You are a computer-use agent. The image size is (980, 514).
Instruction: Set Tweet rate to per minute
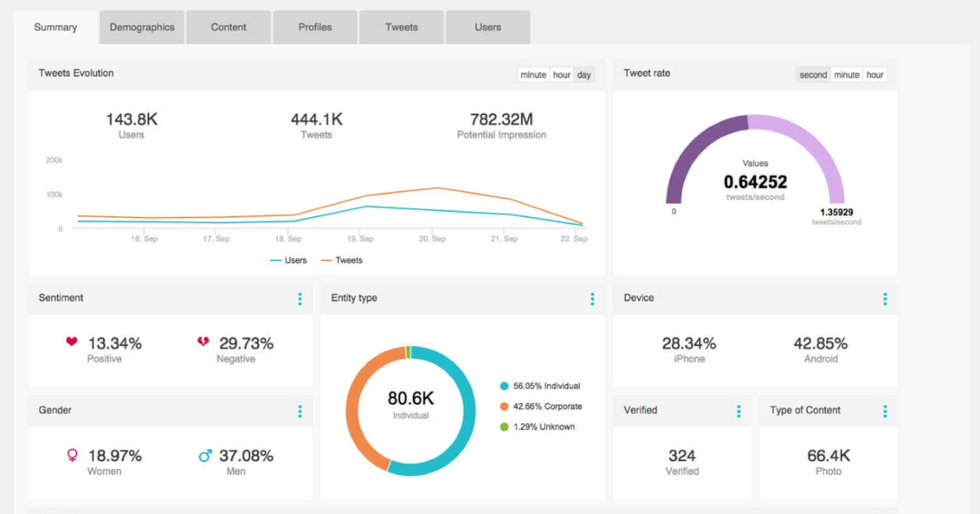pyautogui.click(x=846, y=75)
